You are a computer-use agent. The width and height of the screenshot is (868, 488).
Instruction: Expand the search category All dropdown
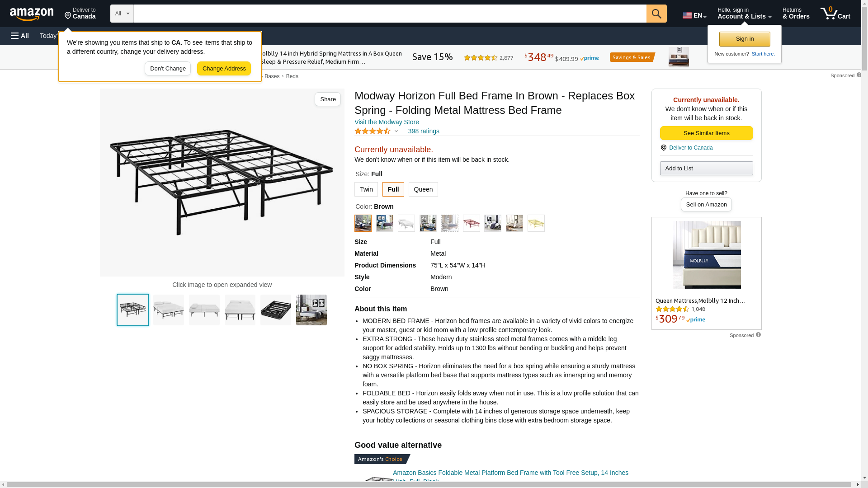(122, 14)
